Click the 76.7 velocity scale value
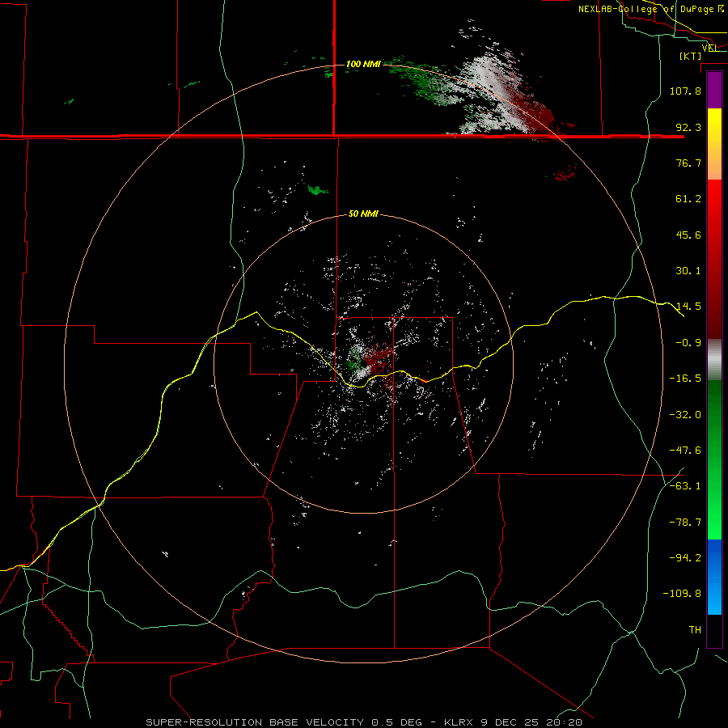This screenshot has width=728, height=728. (688, 163)
